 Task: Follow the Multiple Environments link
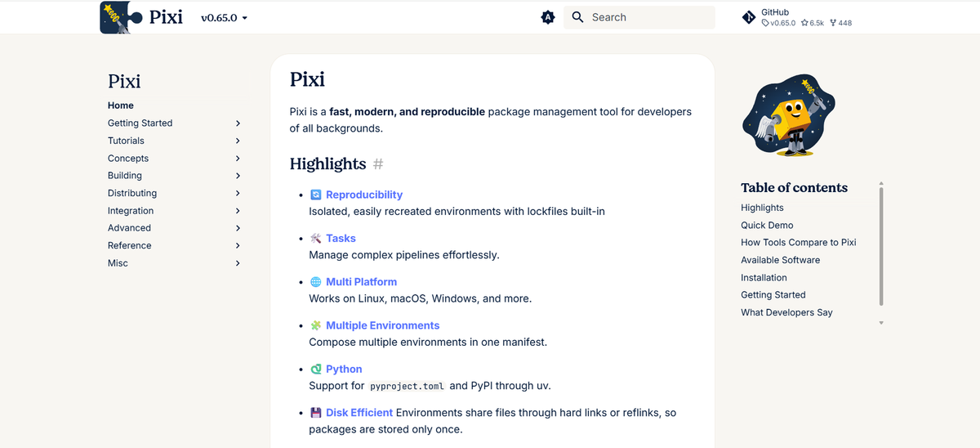pyautogui.click(x=382, y=325)
